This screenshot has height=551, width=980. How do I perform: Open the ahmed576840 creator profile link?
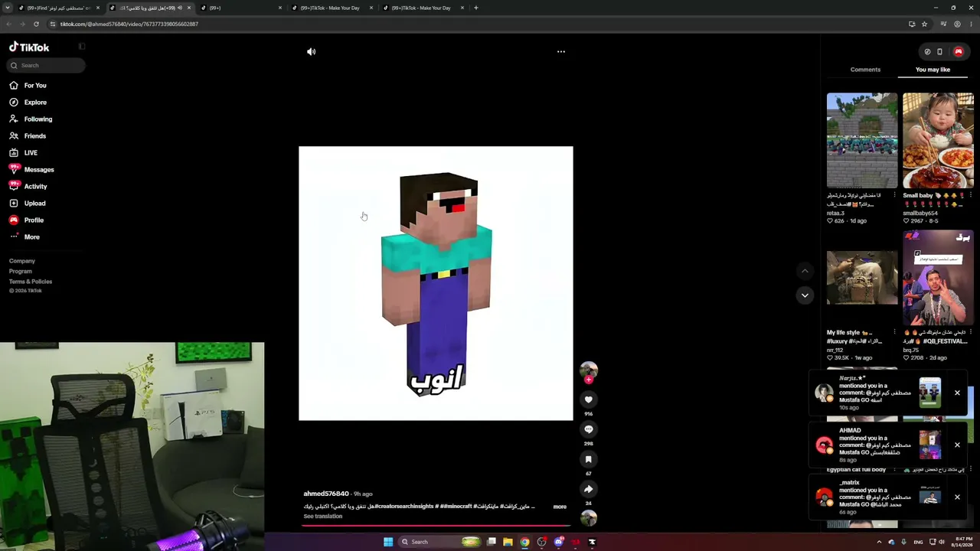(326, 494)
